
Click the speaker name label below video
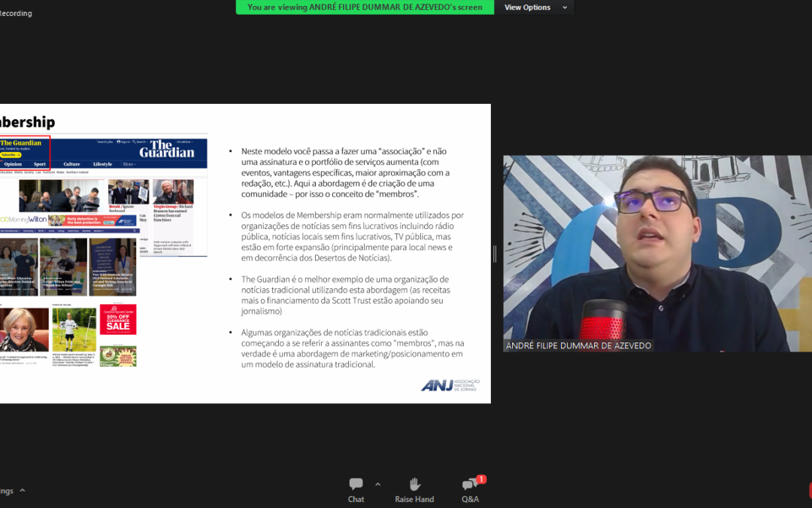pyautogui.click(x=578, y=345)
